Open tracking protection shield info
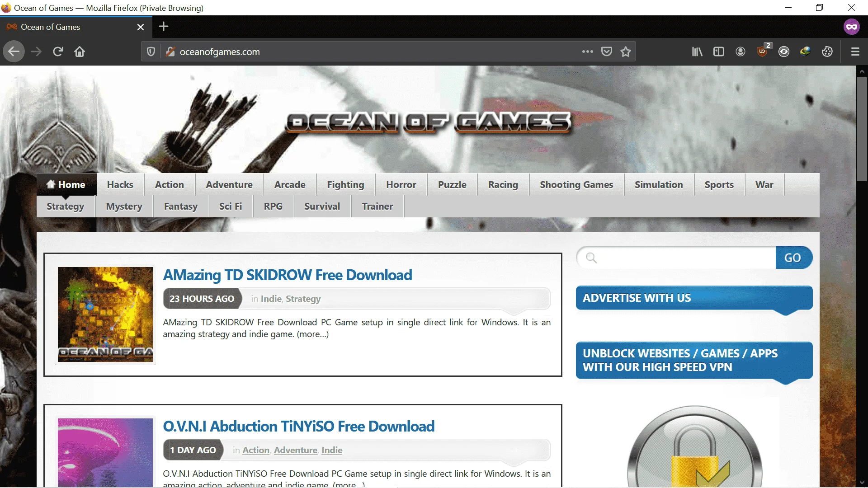This screenshot has height=488, width=868. [x=151, y=52]
